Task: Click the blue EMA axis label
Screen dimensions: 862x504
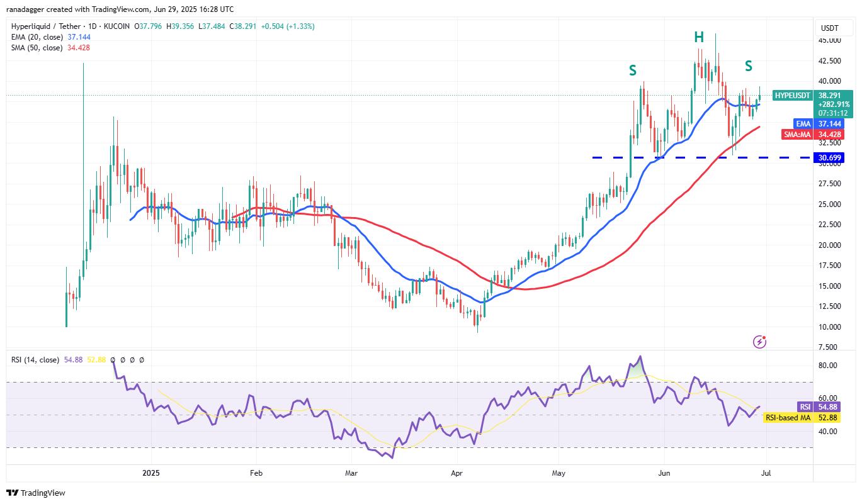Action: click(x=803, y=124)
